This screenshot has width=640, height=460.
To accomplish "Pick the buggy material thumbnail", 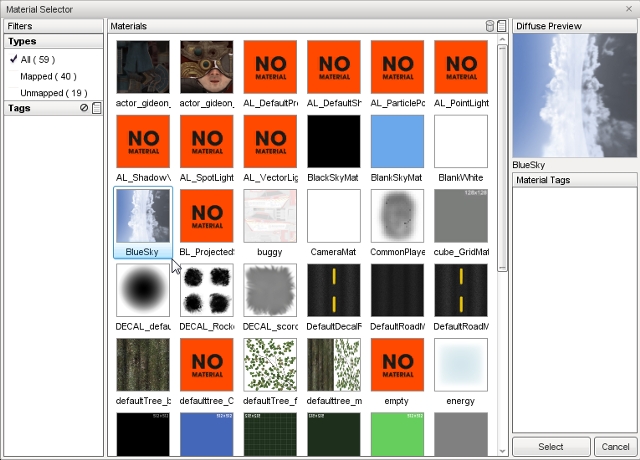I will point(269,216).
